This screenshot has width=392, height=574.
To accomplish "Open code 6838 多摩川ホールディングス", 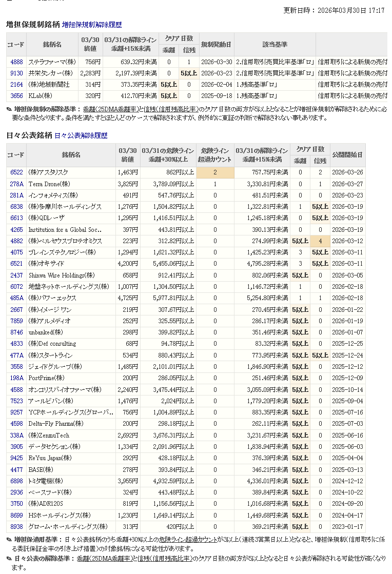I will (x=16, y=206).
